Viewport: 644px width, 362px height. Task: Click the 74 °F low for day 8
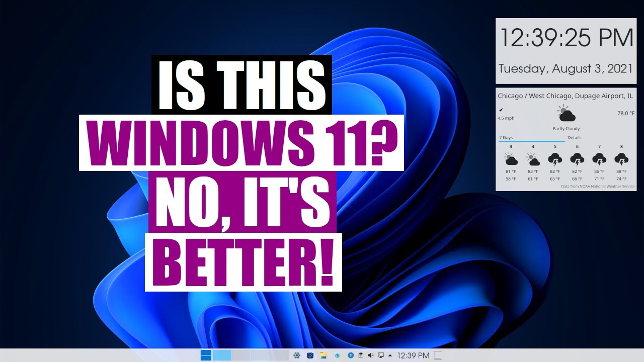621,179
